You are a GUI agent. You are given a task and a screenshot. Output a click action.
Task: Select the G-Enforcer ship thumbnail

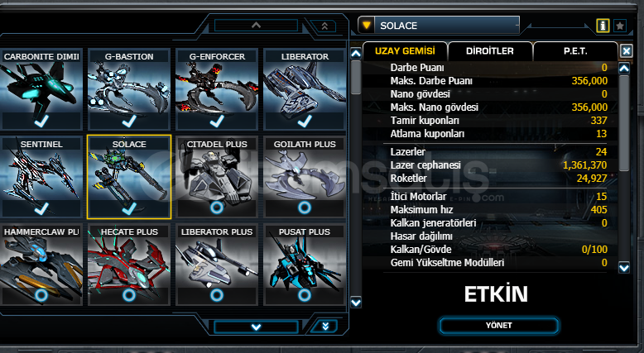(217, 89)
